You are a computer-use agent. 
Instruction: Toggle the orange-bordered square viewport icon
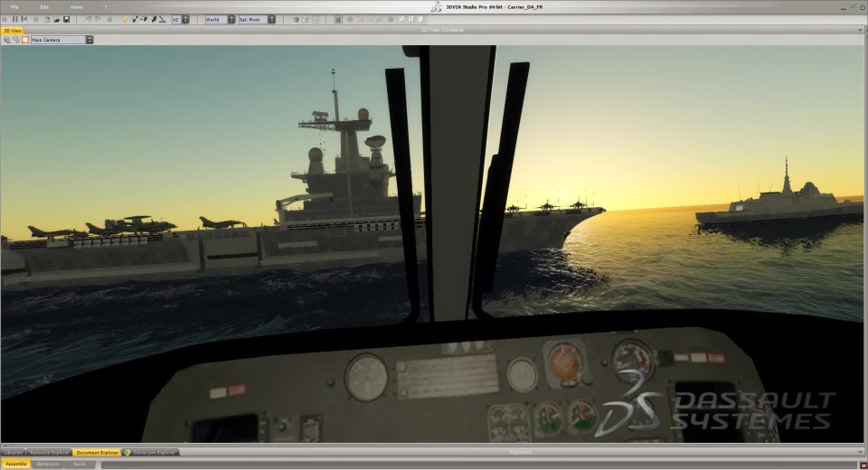point(25,40)
